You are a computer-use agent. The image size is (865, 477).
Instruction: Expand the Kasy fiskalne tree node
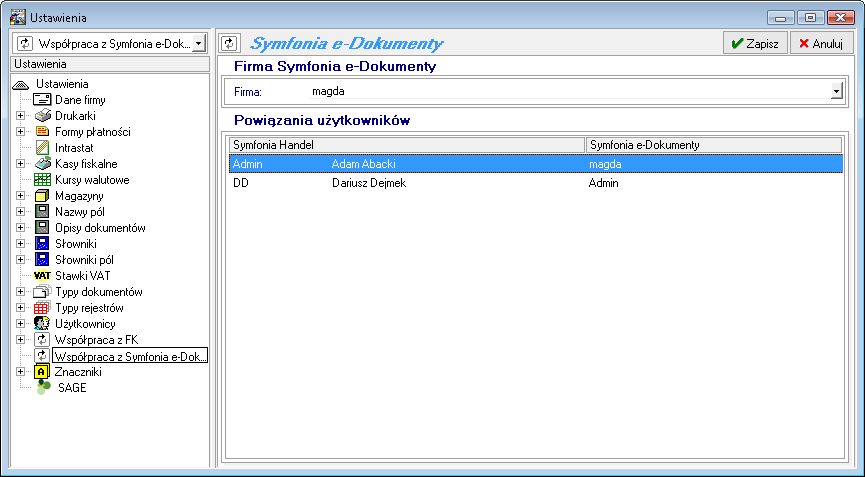point(20,164)
